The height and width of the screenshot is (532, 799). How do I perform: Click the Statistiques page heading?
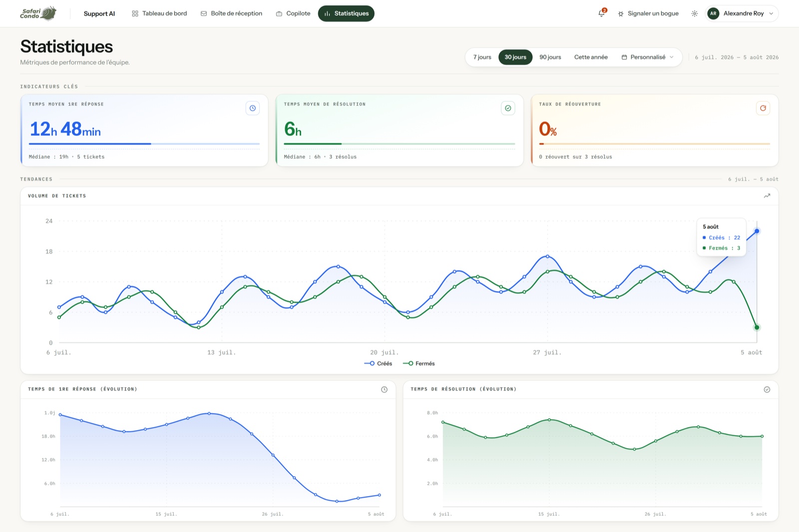coord(66,46)
